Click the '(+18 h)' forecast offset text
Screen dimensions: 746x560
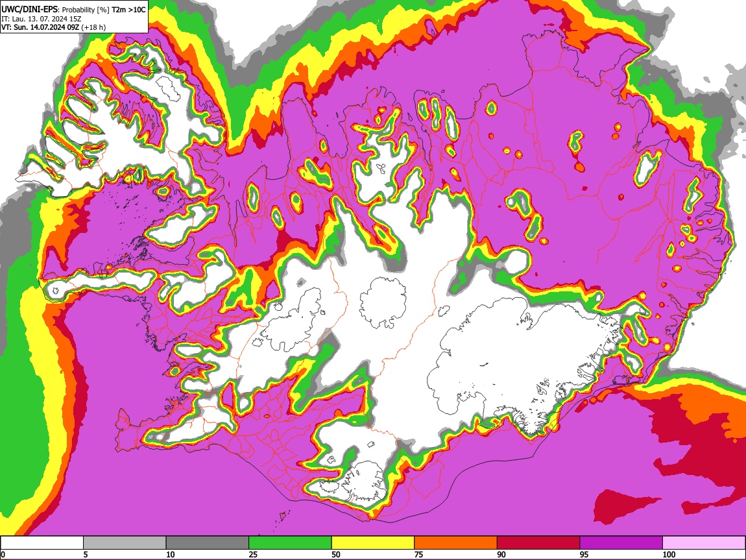[x=93, y=27]
